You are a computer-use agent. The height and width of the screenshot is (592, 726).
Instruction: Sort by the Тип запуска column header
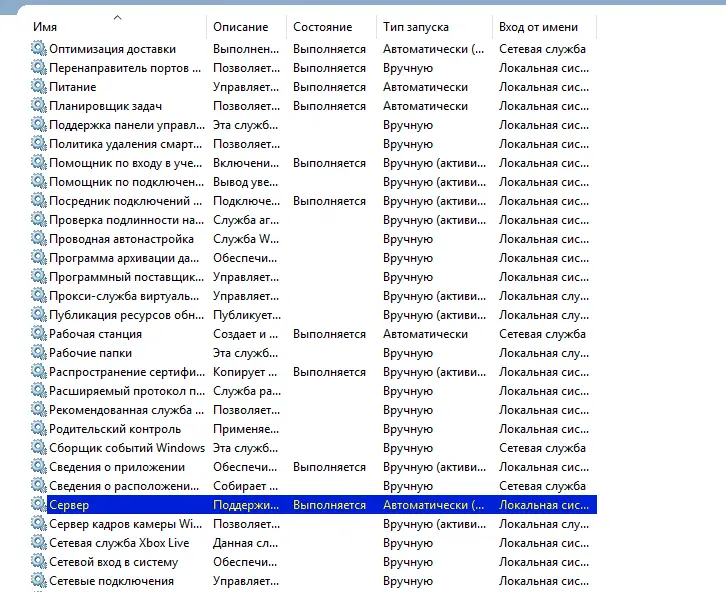pos(415,27)
